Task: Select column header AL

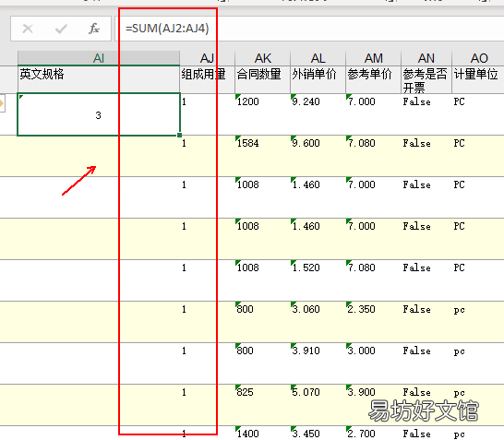Action: (x=318, y=58)
